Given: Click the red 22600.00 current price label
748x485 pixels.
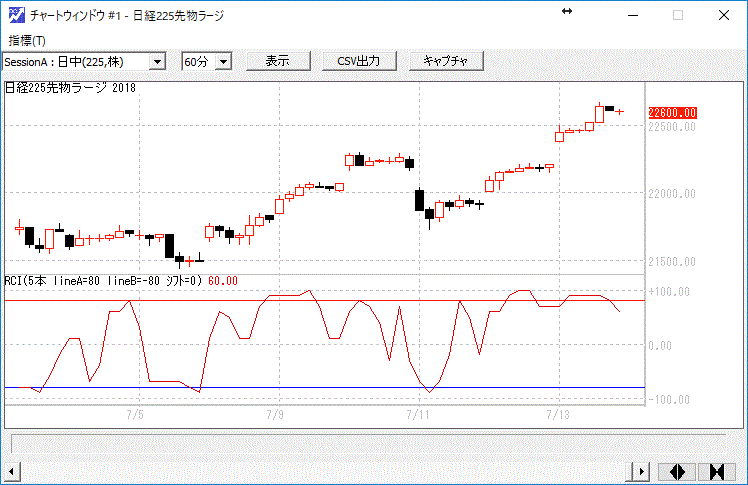Looking at the screenshot, I should [x=673, y=113].
